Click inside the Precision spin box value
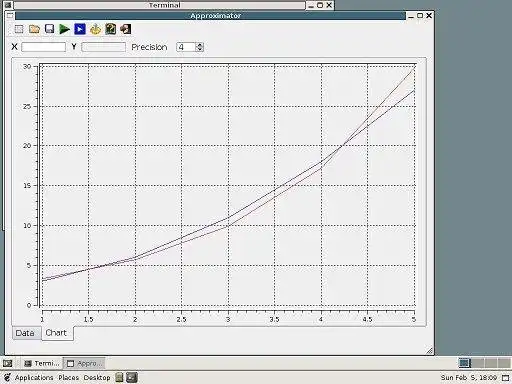512x384 pixels. pyautogui.click(x=186, y=47)
